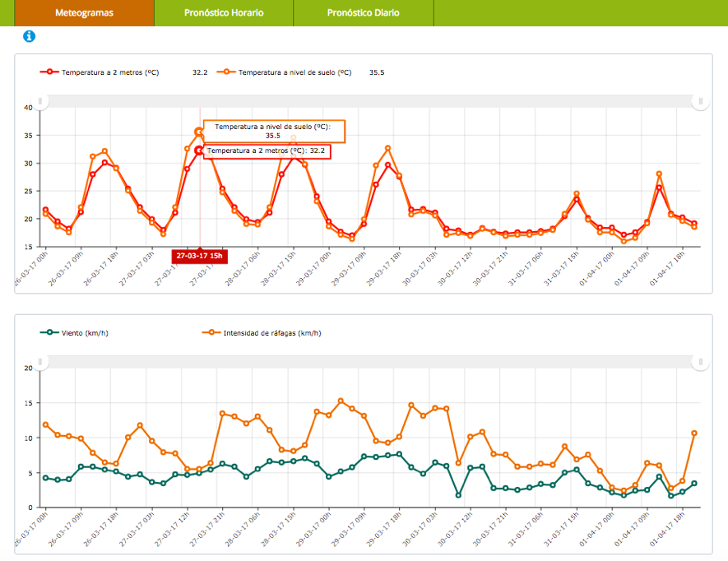Click the red "27-03-17 15h" cursor date label
The height and width of the screenshot is (561, 728).
click(x=200, y=256)
